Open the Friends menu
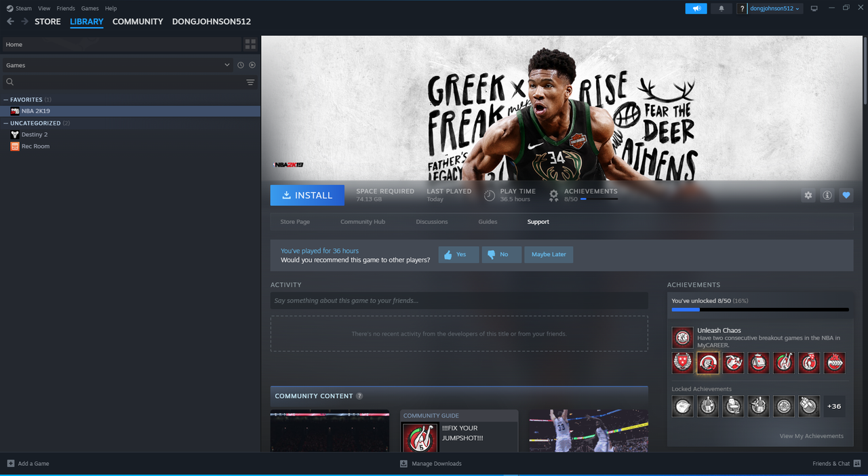868x476 pixels. pos(66,8)
